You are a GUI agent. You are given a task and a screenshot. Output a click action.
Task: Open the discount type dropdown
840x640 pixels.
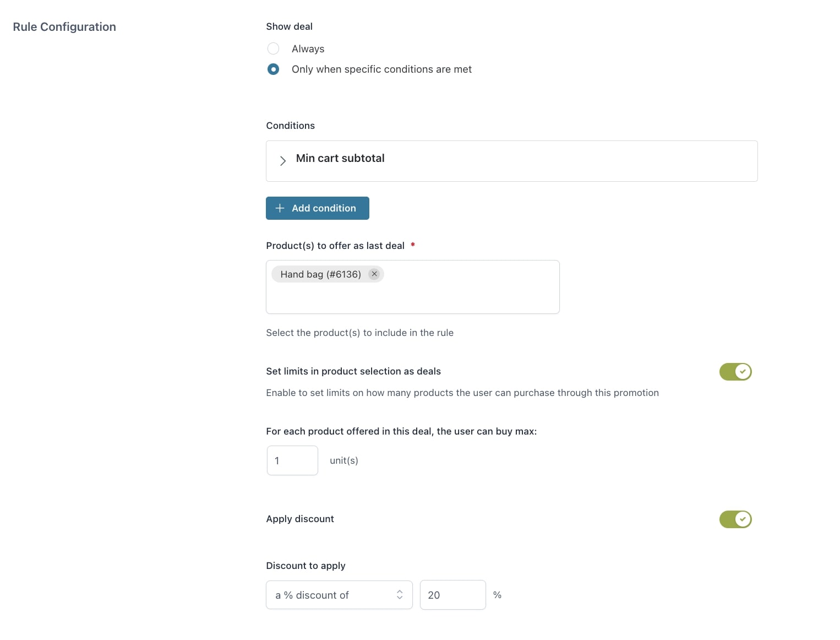tap(339, 595)
